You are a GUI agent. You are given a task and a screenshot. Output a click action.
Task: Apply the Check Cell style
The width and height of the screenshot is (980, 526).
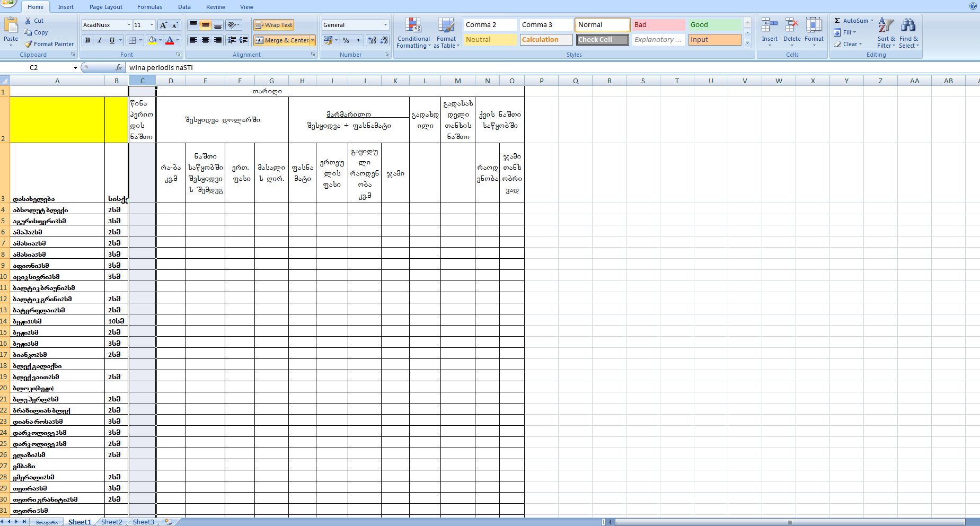coord(602,40)
